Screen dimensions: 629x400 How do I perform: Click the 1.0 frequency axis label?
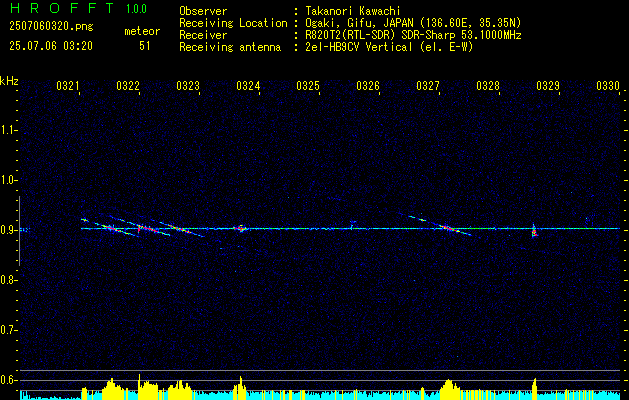click(x=8, y=180)
